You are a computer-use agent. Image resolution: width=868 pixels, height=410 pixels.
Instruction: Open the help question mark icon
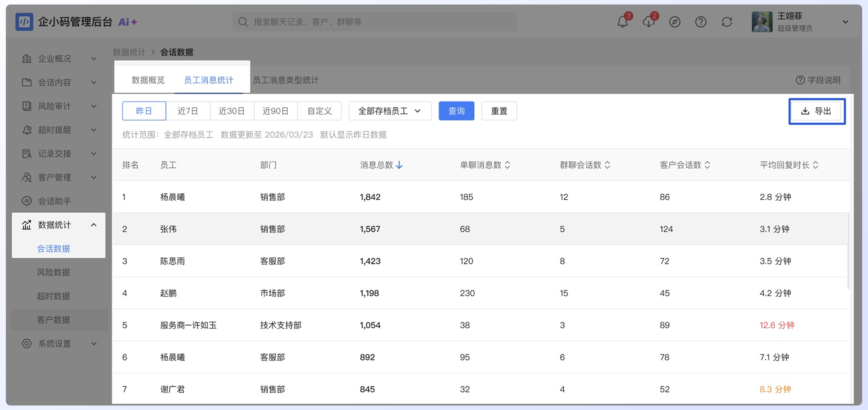(701, 22)
